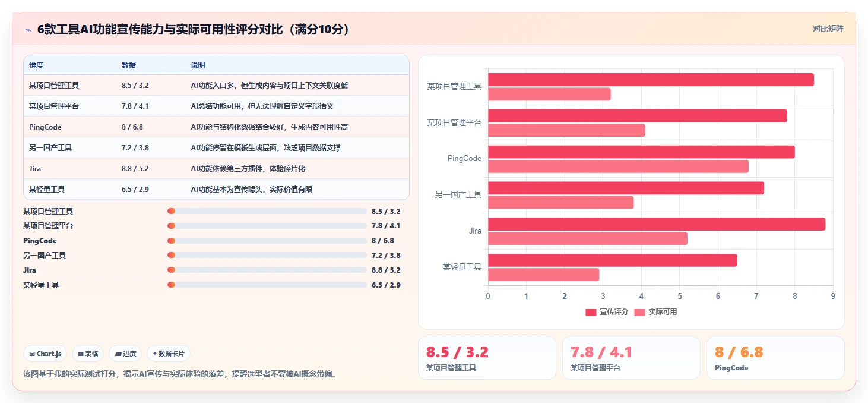Click 另一国产工具's 实际可用 chart bar

pos(561,202)
